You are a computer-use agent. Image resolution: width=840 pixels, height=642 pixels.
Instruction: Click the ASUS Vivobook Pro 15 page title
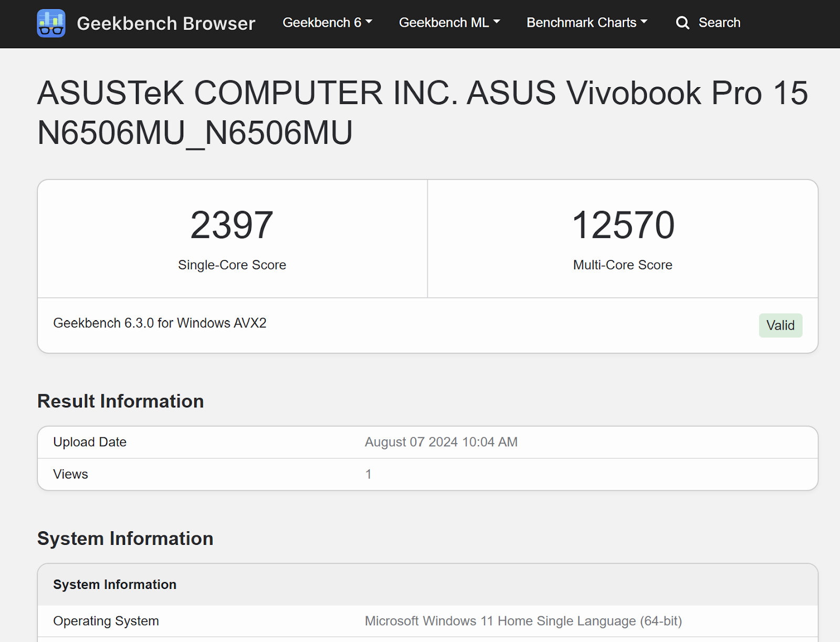pos(422,112)
